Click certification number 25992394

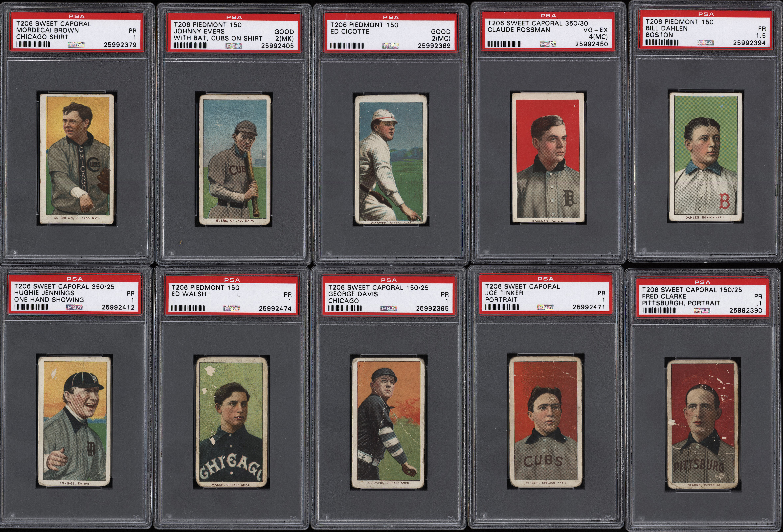point(749,43)
